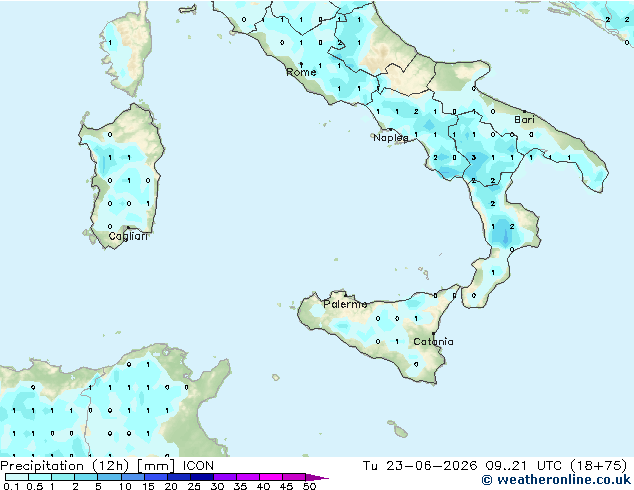
Task: Click the 'Precipitation (12h) [mm] ICON' title
Action: pos(107,466)
